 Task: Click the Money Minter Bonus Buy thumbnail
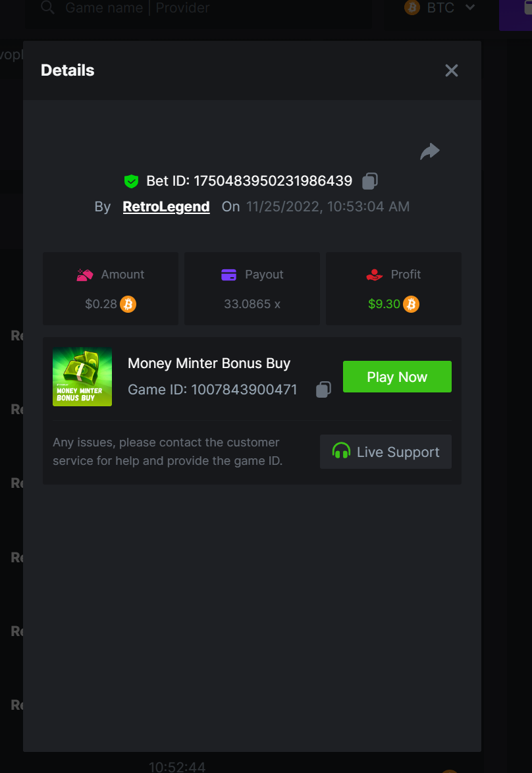click(82, 377)
